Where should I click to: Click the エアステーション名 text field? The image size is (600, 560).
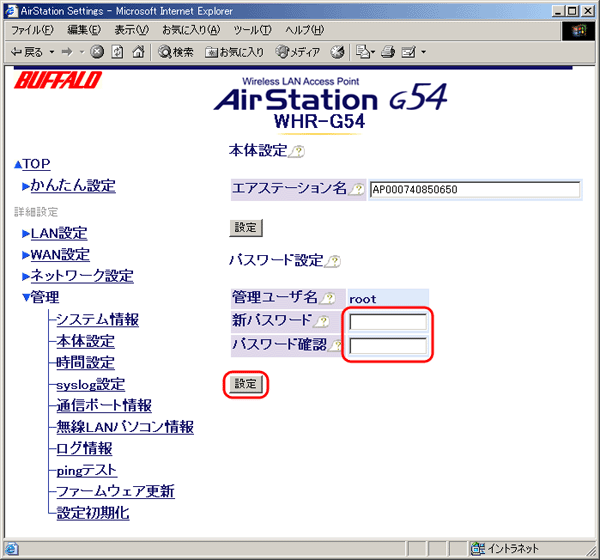pyautogui.click(x=474, y=190)
